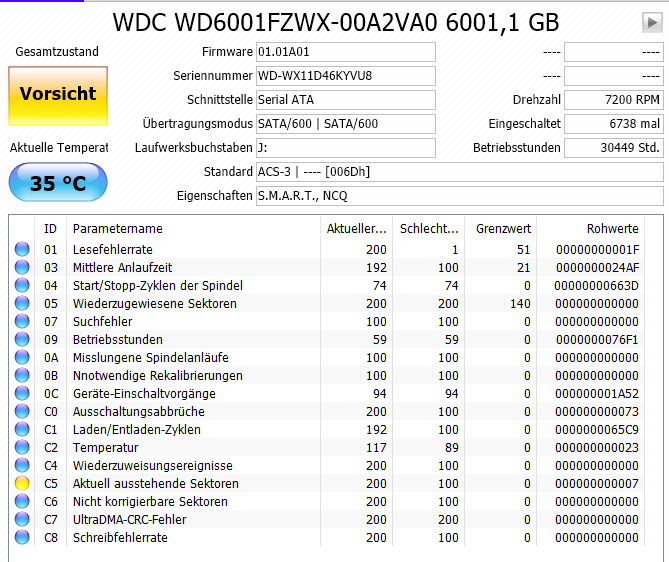Image resolution: width=669 pixels, height=562 pixels.
Task: Click the Rohwerte column header
Action: (x=591, y=229)
